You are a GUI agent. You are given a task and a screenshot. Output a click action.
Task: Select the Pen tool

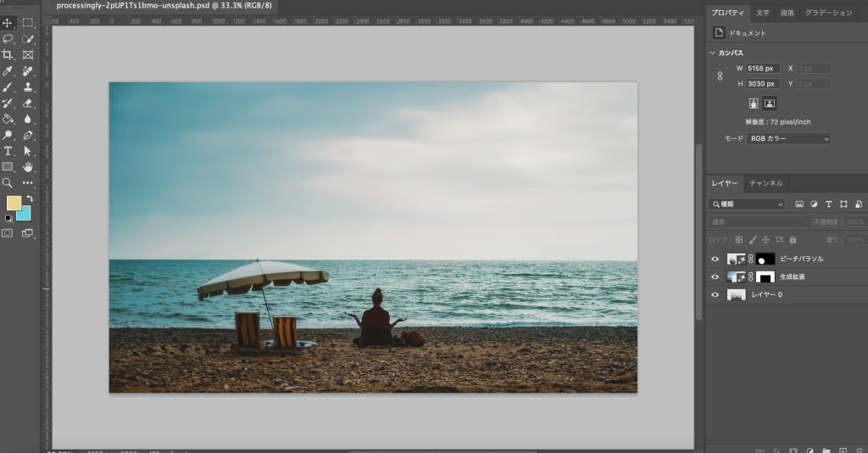tap(28, 135)
